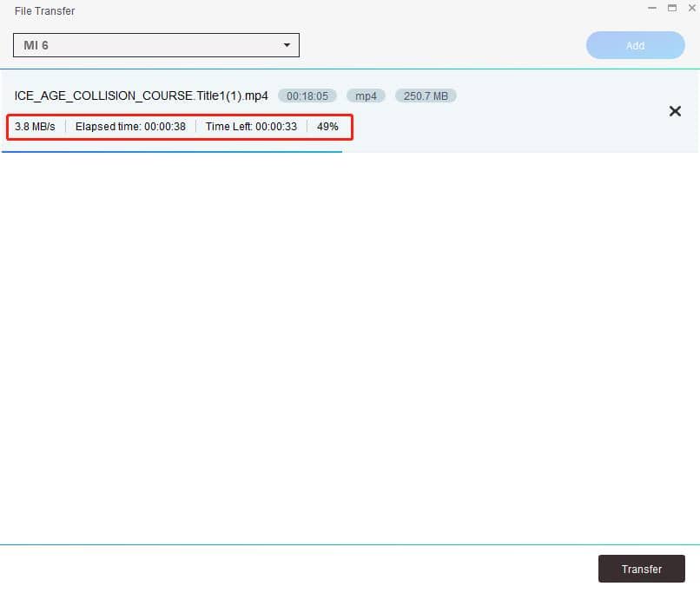Screen dimensions: 700x593
Task: Maximize the File Transfer window
Action: (x=672, y=8)
